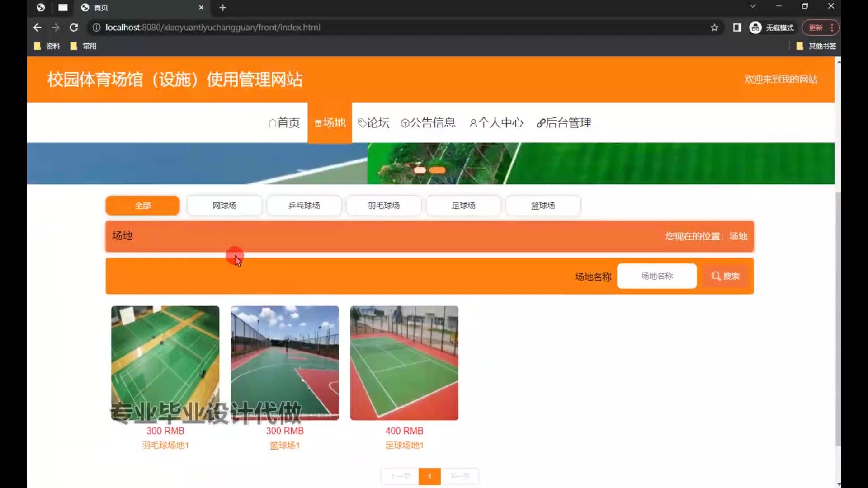
Task: Open the browser three-dot menu
Action: [832, 28]
